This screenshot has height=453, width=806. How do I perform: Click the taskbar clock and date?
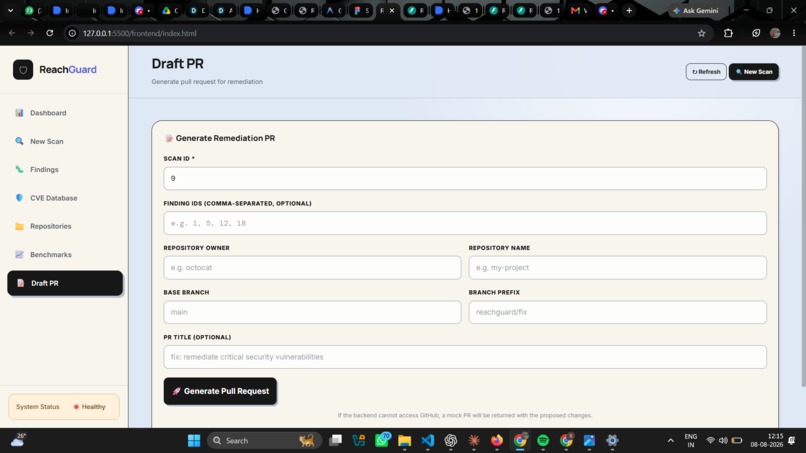(766, 440)
